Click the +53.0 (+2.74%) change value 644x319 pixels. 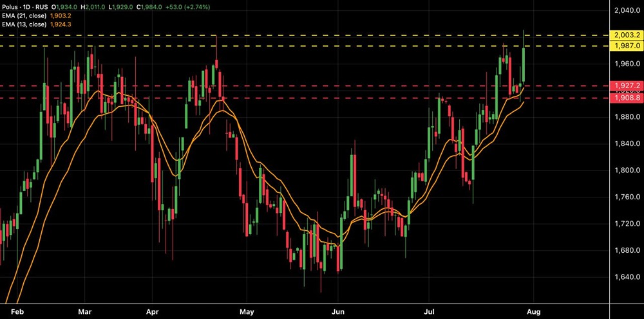187,7
